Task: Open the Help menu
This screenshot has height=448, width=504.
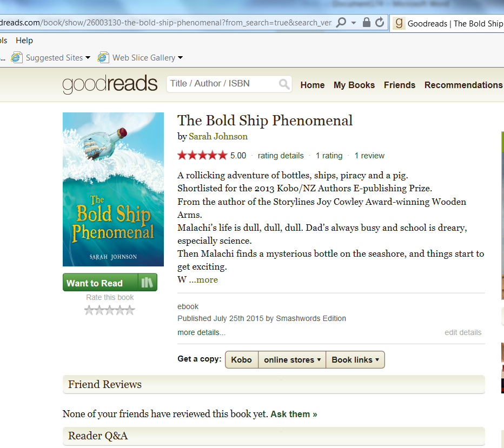Action: point(24,41)
